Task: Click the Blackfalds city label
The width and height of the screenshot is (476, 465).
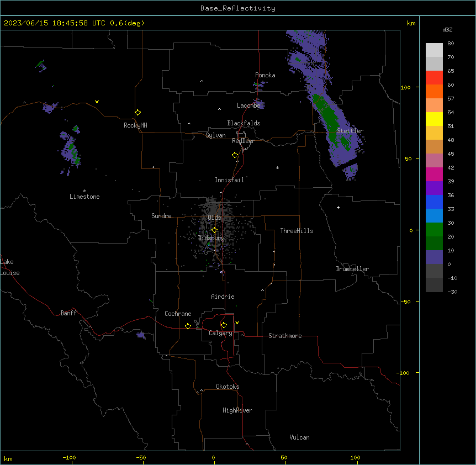Action: tap(244, 123)
